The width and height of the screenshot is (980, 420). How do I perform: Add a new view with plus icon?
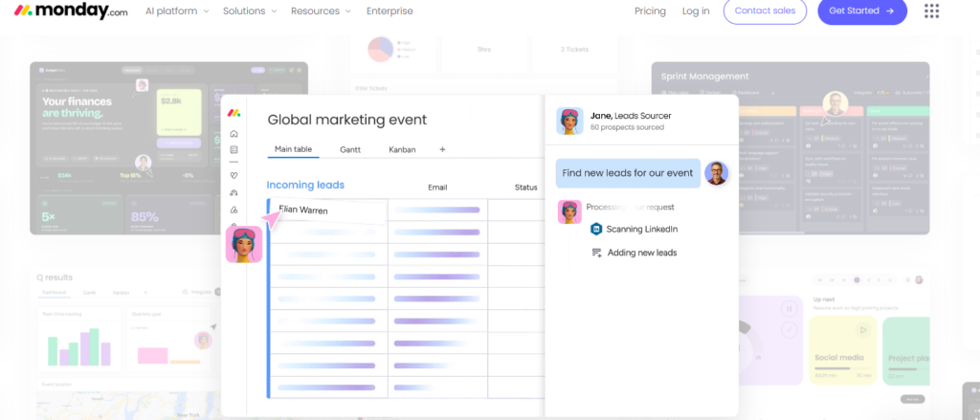point(442,150)
